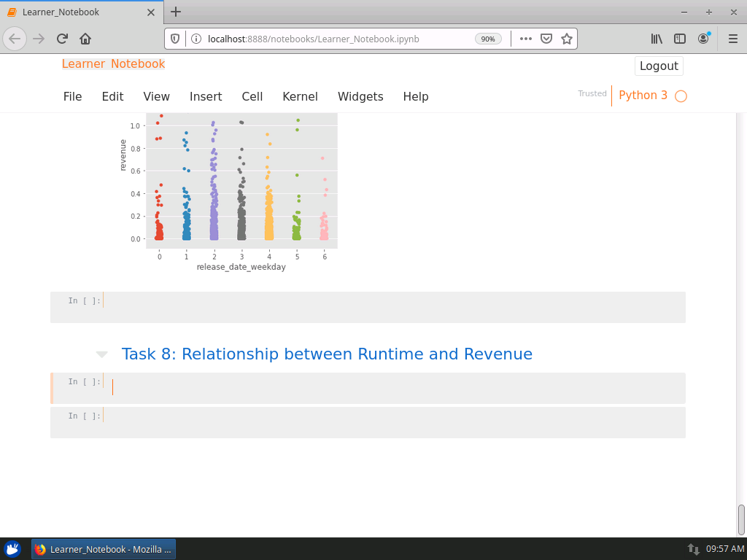Open the View menu
The image size is (747, 560).
point(156,97)
